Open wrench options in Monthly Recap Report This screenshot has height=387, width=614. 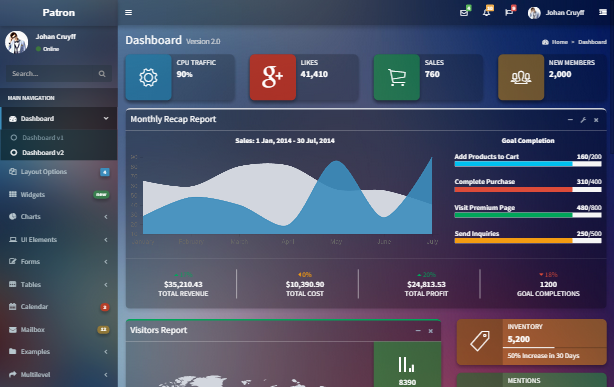(x=583, y=120)
